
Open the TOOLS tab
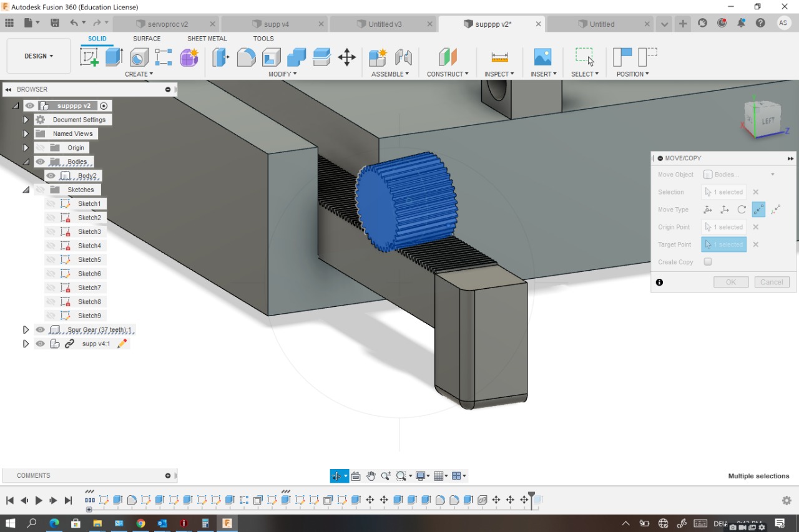coord(263,39)
